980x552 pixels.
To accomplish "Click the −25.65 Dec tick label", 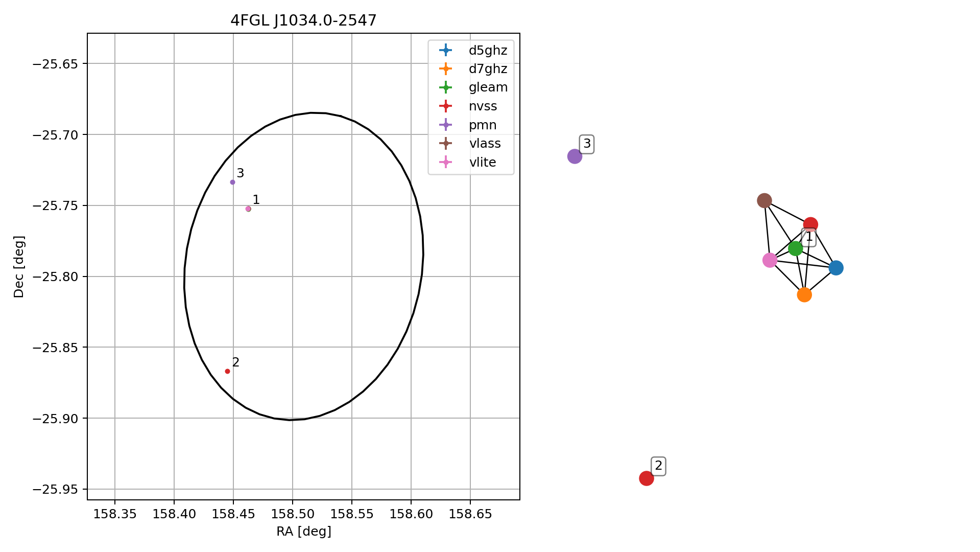I will click(x=55, y=64).
